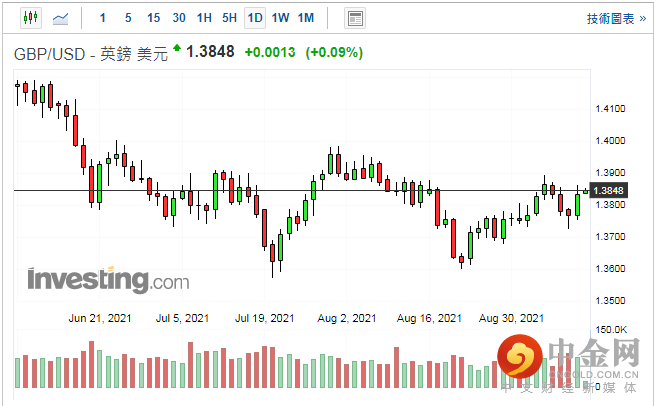Select the 5 minute timeframe
This screenshot has width=654, height=406.
coord(128,18)
